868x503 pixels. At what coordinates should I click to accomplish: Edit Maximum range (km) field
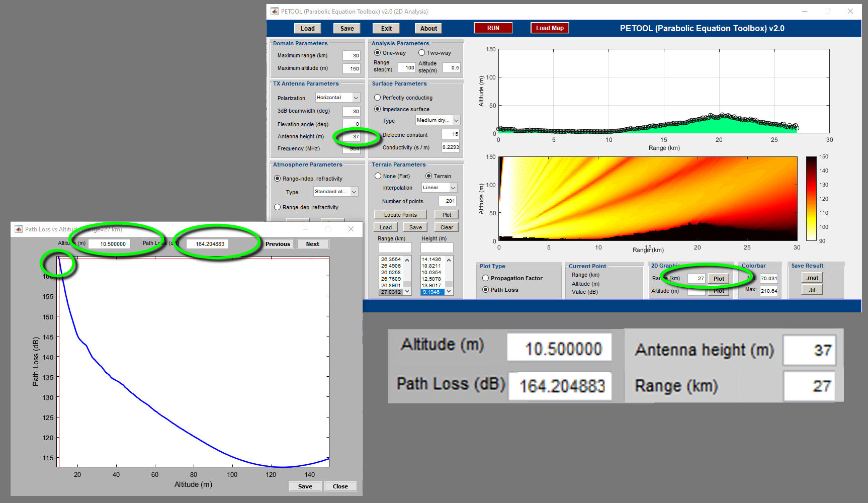click(x=352, y=56)
